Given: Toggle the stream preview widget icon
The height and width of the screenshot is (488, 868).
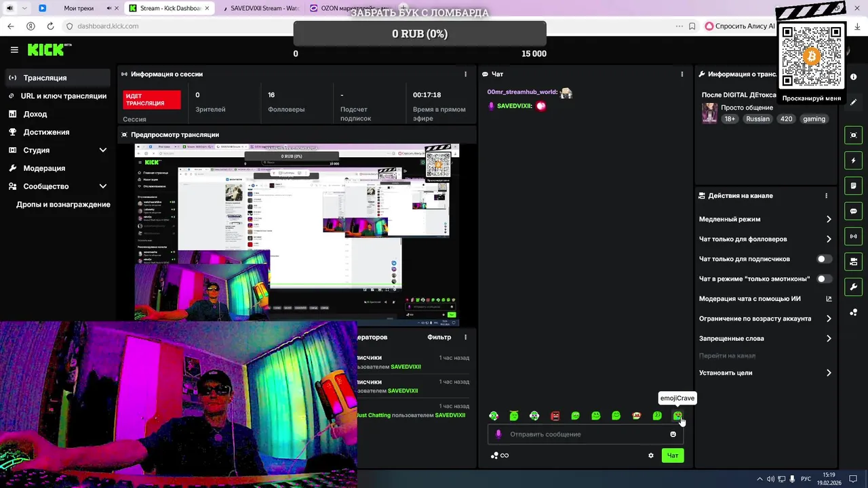Looking at the screenshot, I should coord(854,135).
